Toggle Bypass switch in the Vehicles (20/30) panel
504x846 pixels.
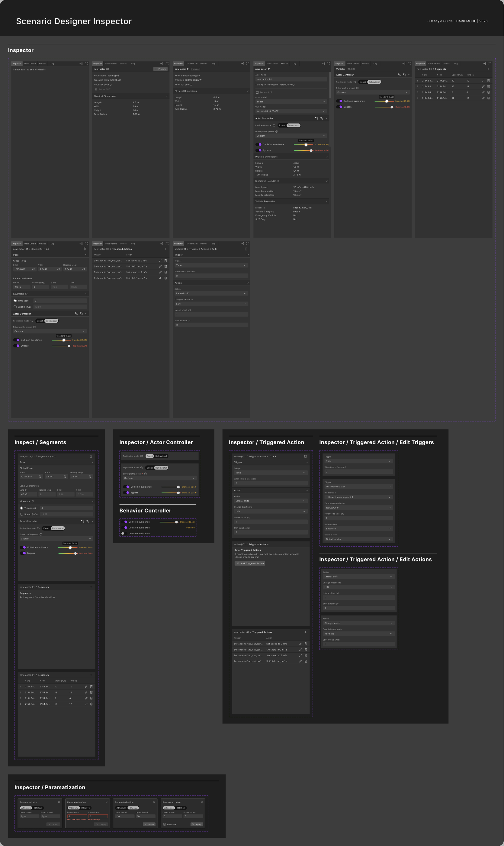tap(339, 107)
